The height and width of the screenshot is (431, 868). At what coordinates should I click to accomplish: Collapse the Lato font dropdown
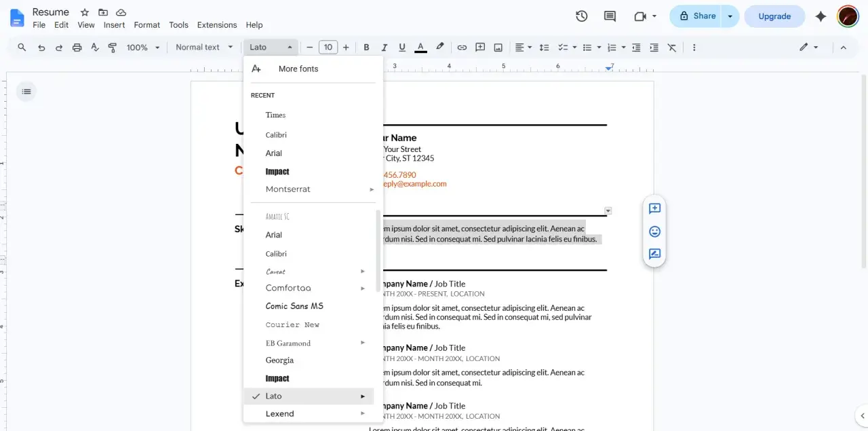point(271,48)
